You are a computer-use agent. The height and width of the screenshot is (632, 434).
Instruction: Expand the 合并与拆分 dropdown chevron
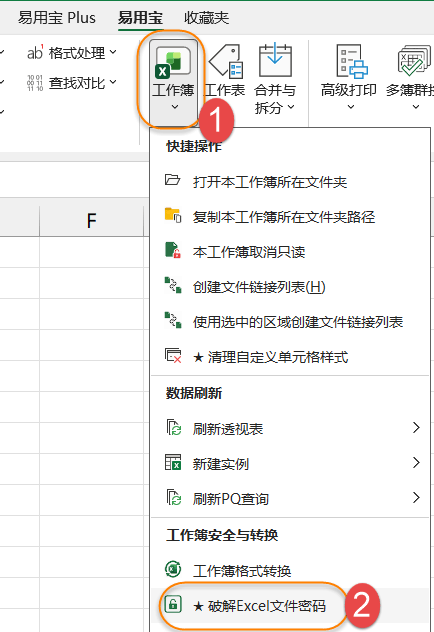pos(291,107)
